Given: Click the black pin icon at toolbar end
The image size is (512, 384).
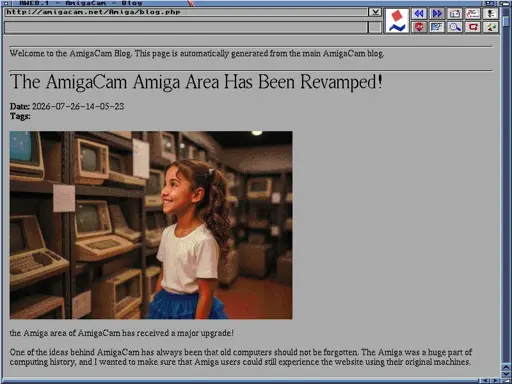Looking at the screenshot, I should (491, 14).
